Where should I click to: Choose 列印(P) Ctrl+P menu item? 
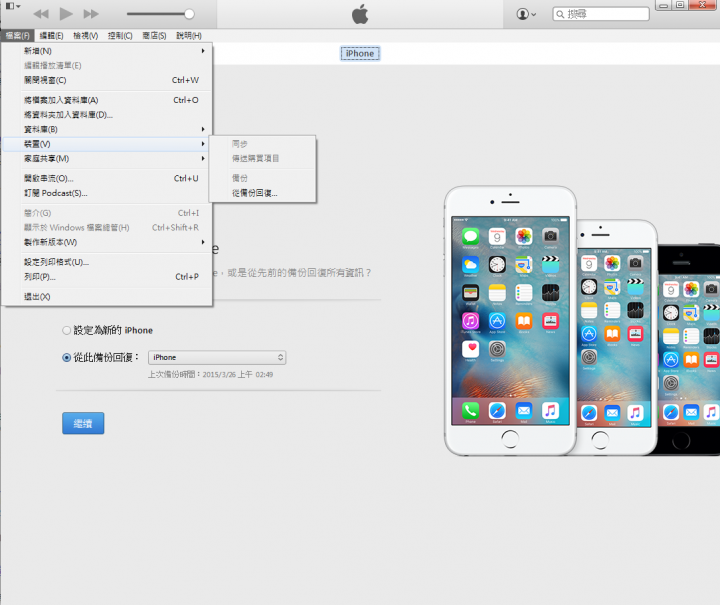click(x=107, y=276)
